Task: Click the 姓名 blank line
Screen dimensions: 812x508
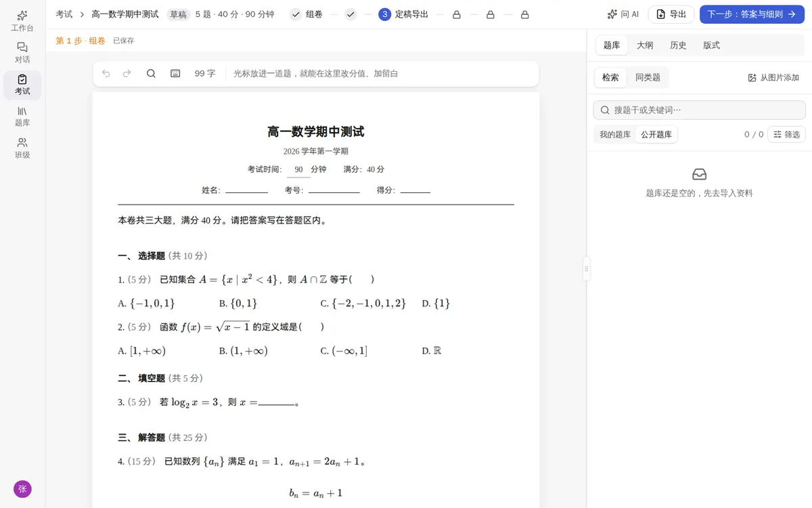Action: point(246,191)
